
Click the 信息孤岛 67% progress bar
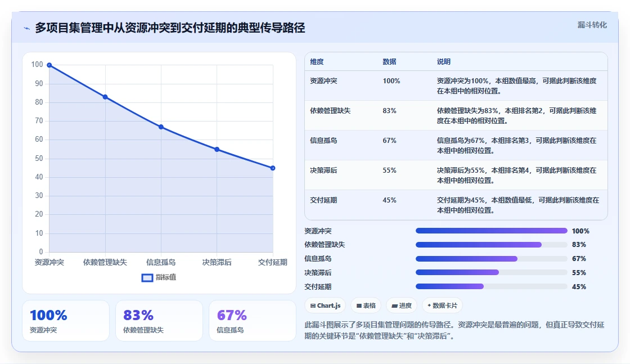[x=492, y=259]
